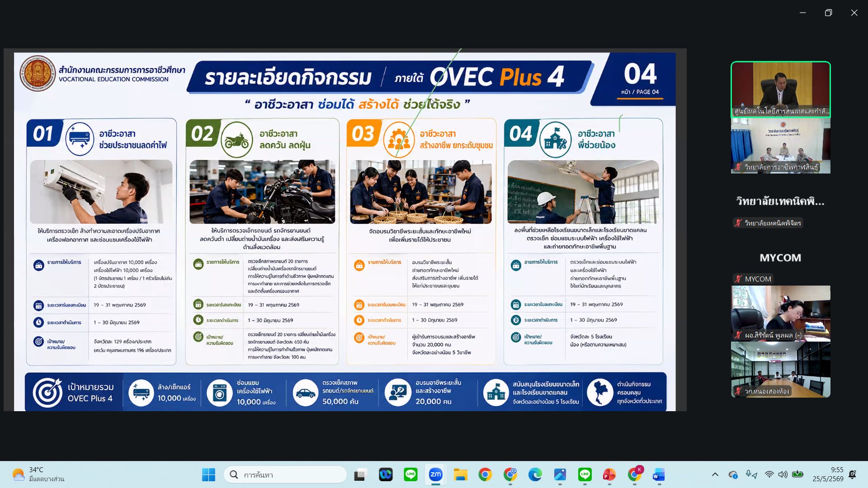Click the air conditioner icon in card 01
Image resolution: width=868 pixels, height=488 pixels.
tap(80, 139)
